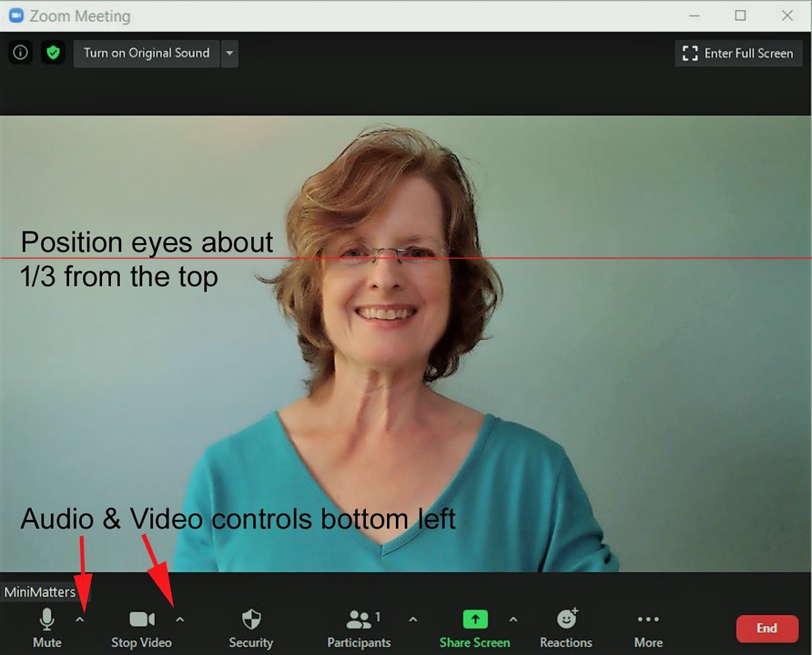Open the Reactions panel

(566, 626)
